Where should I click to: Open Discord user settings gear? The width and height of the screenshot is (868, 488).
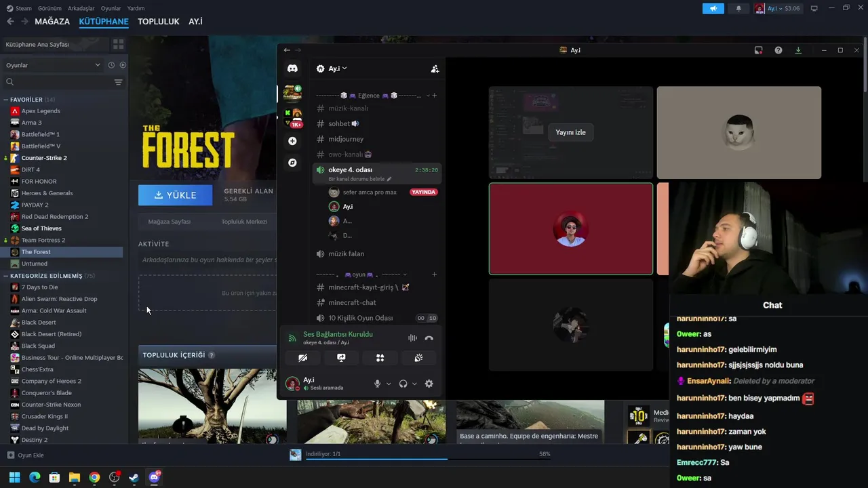coord(429,384)
